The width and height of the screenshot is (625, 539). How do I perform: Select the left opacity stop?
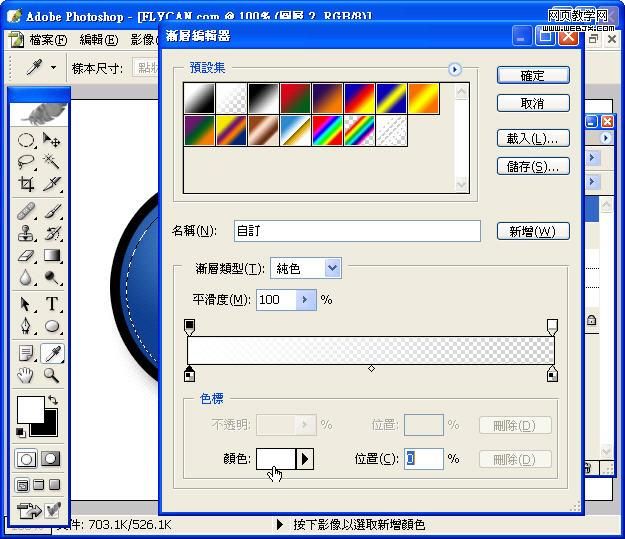click(x=190, y=327)
